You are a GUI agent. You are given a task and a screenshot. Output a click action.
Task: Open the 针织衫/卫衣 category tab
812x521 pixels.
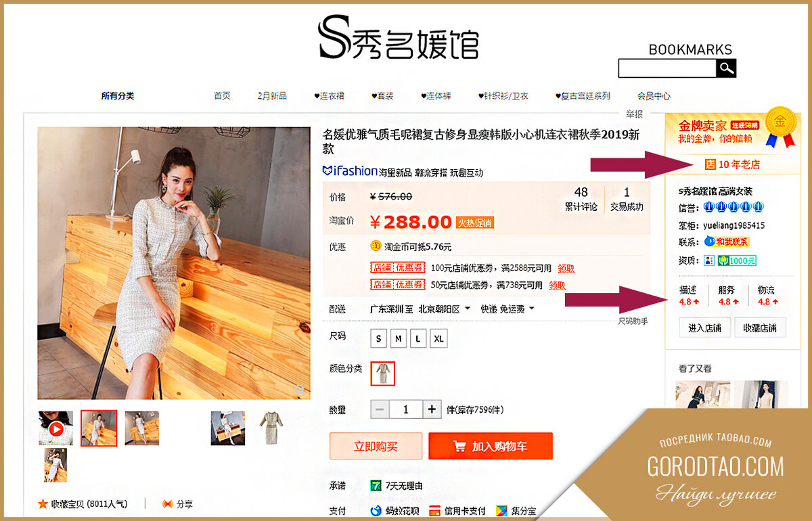coord(503,96)
